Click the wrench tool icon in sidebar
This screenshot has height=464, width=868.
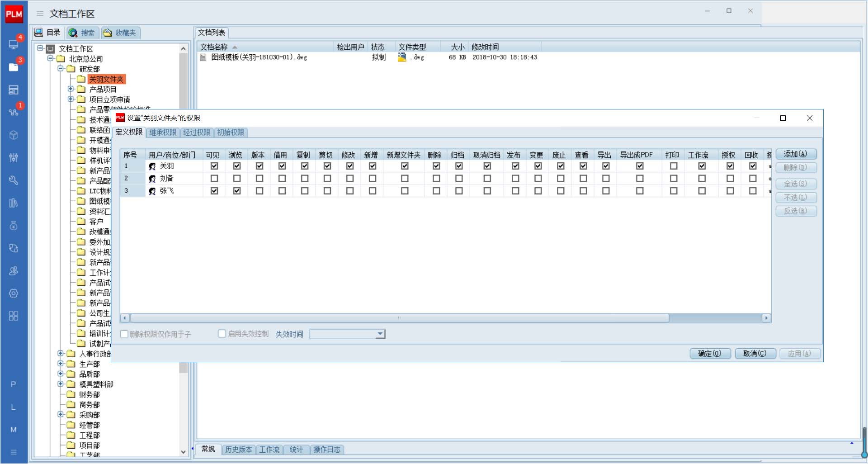(x=14, y=180)
